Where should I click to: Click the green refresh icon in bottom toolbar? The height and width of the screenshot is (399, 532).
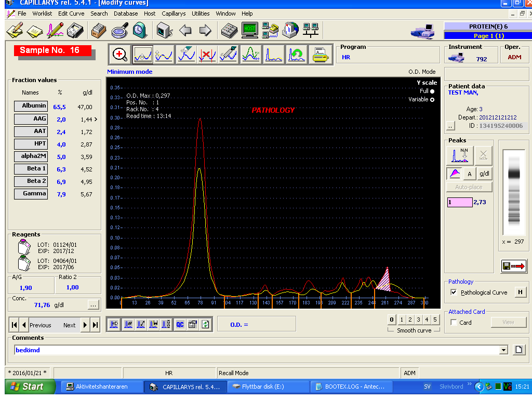pyautogui.click(x=206, y=325)
